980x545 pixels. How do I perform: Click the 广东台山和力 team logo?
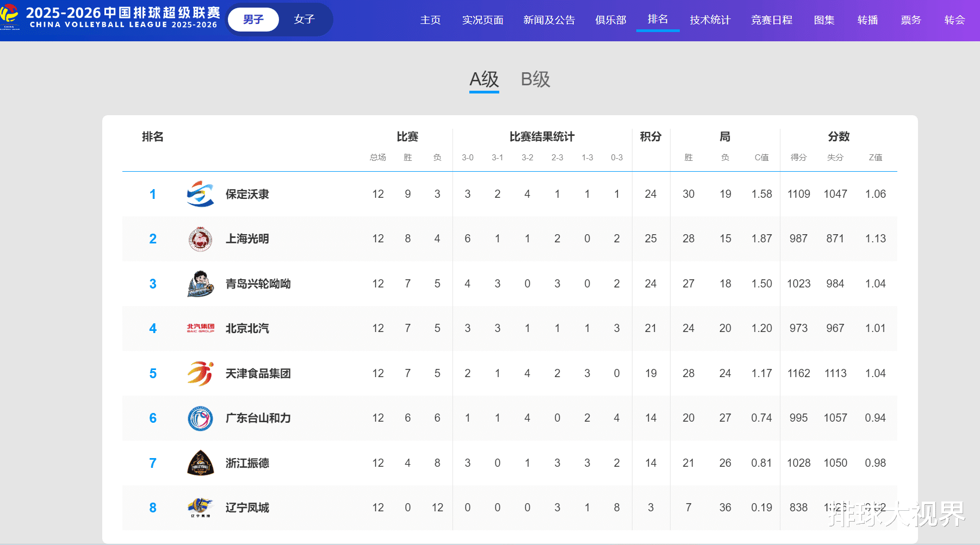[x=200, y=418]
